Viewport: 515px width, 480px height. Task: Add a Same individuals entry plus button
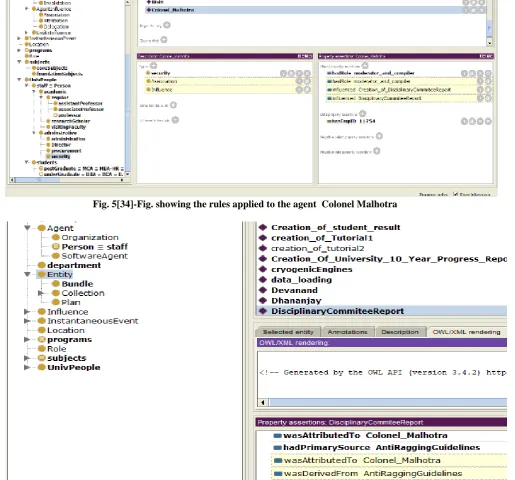pos(173,105)
